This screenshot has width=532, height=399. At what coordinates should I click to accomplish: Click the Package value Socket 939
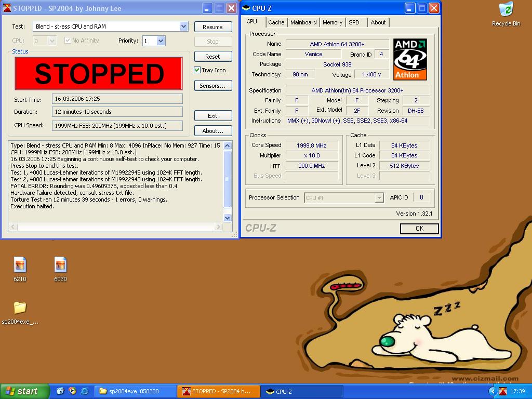[337, 64]
